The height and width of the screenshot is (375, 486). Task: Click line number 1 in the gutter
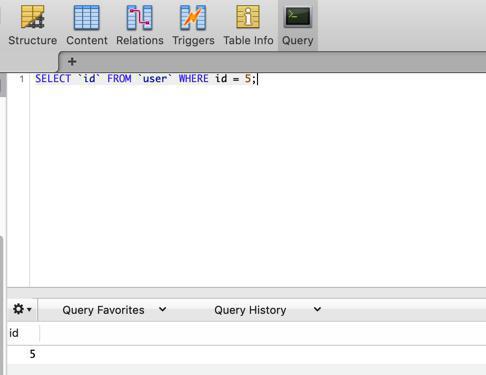22,79
